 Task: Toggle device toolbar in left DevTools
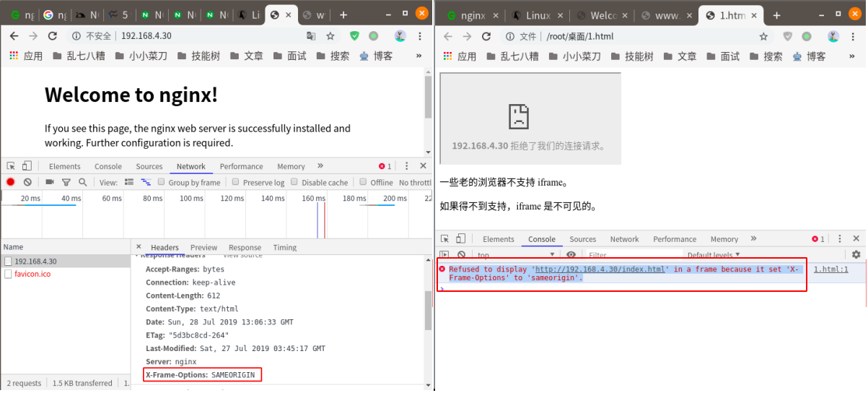(27, 166)
